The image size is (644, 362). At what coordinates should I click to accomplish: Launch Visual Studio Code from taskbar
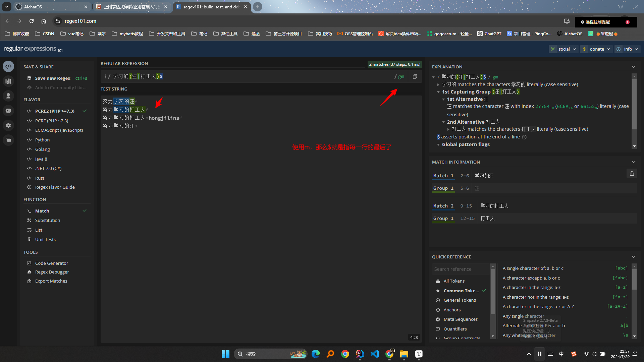[x=375, y=354]
